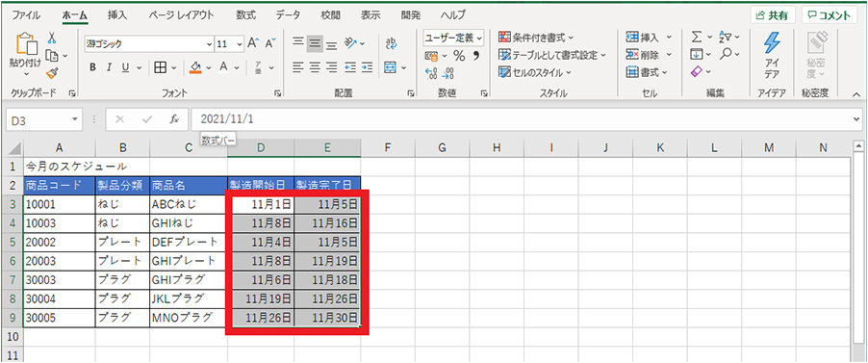The width and height of the screenshot is (868, 363).
Task: Expand the 条件付き書式 dropdown
Action: [x=571, y=38]
